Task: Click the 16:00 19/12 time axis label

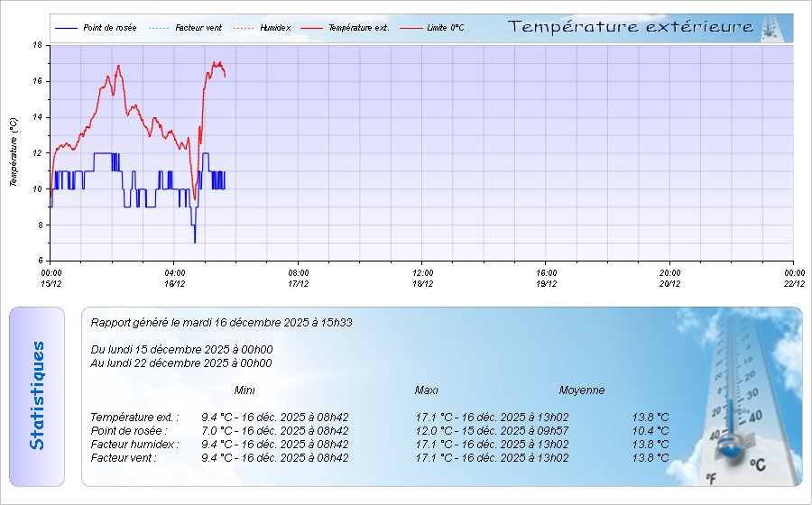Action: point(546,278)
